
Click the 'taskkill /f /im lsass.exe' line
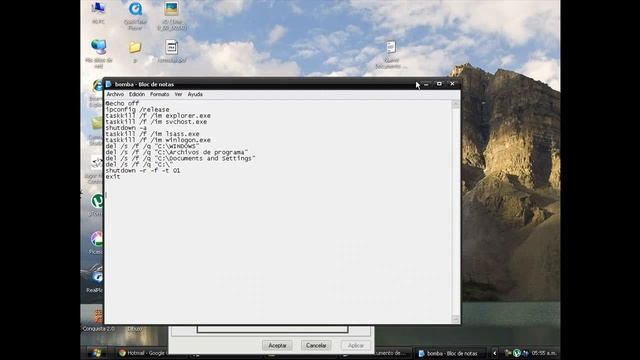pos(152,134)
